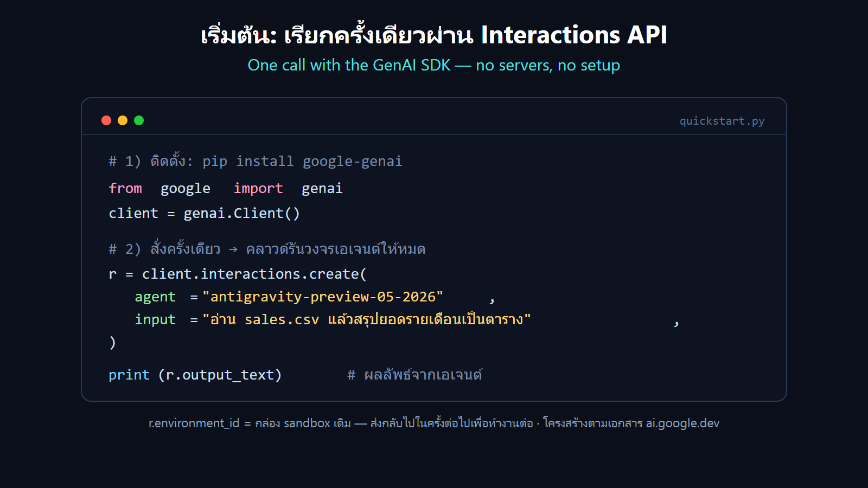The width and height of the screenshot is (868, 488).
Task: Click the green 'agent' parameter name
Action: 155,297
